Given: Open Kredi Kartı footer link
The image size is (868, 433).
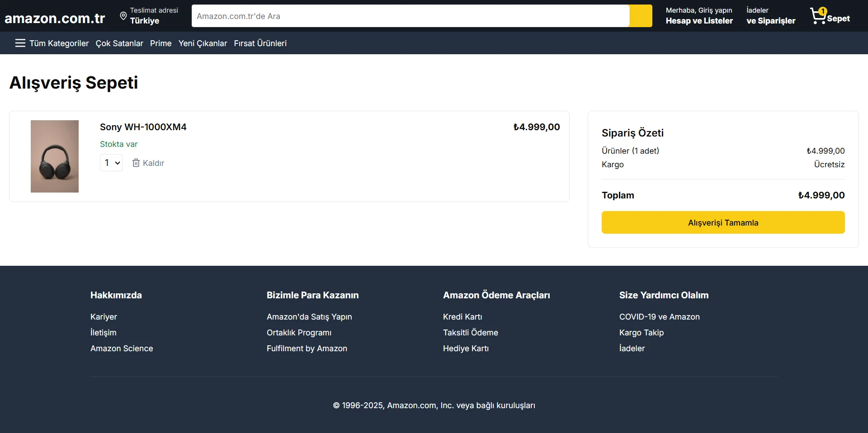Looking at the screenshot, I should (462, 317).
